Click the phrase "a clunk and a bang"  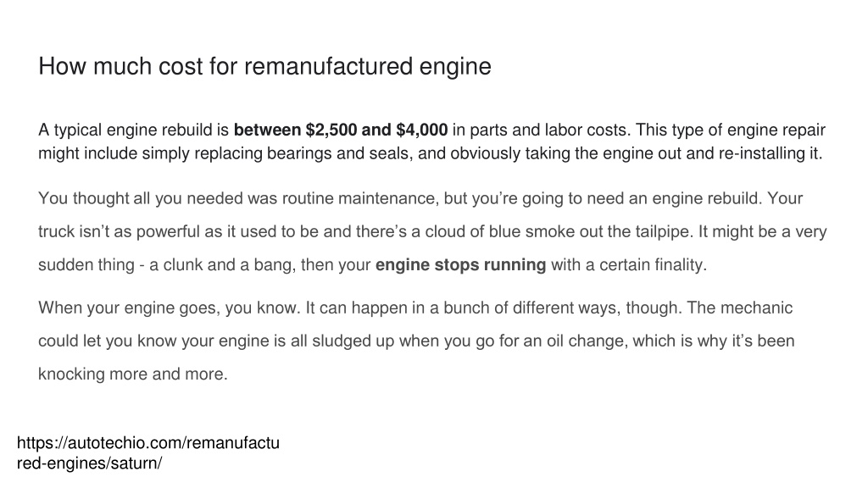click(x=223, y=265)
